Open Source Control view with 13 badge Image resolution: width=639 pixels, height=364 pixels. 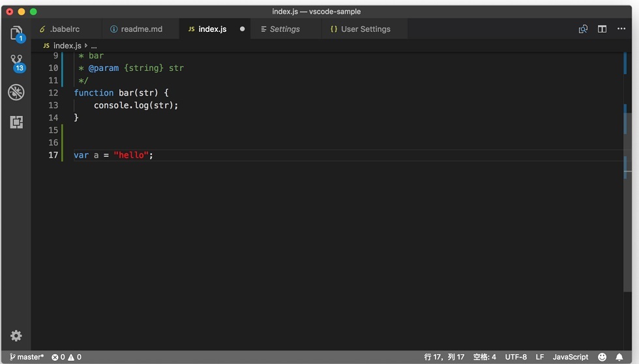pyautogui.click(x=17, y=63)
